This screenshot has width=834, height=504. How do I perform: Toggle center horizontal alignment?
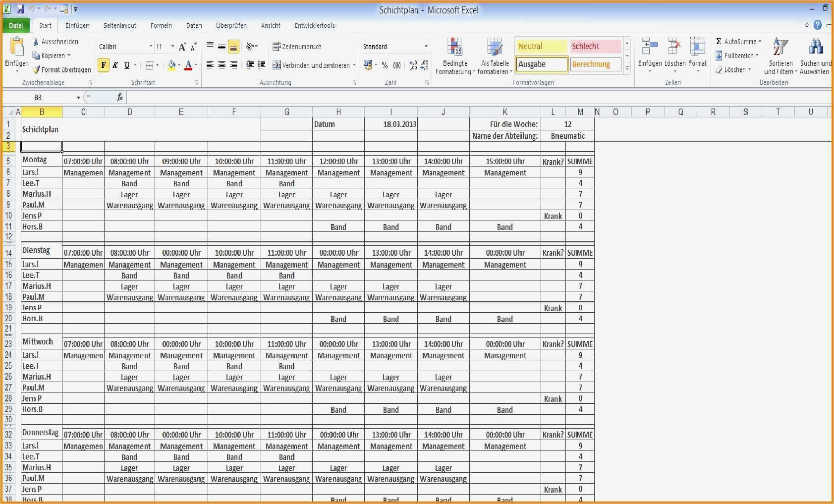[222, 65]
